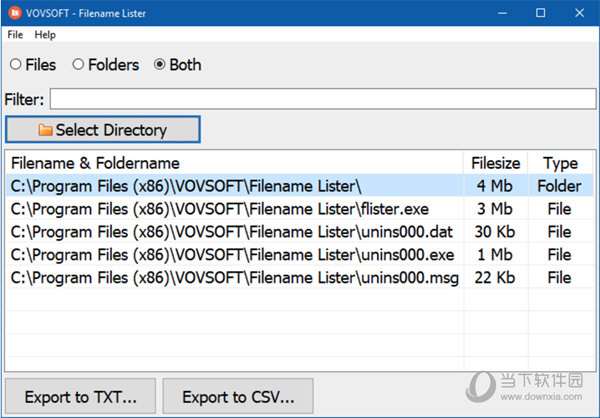600x418 pixels.
Task: Focus the Filter input field
Action: (323, 99)
